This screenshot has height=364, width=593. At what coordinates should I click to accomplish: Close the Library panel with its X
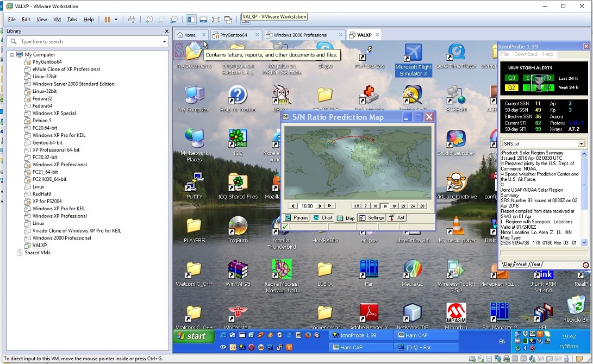tap(166, 31)
